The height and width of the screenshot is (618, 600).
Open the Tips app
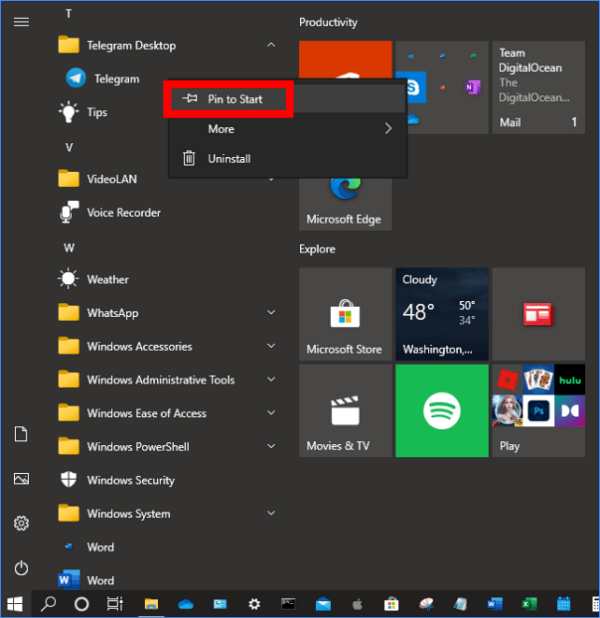84,112
